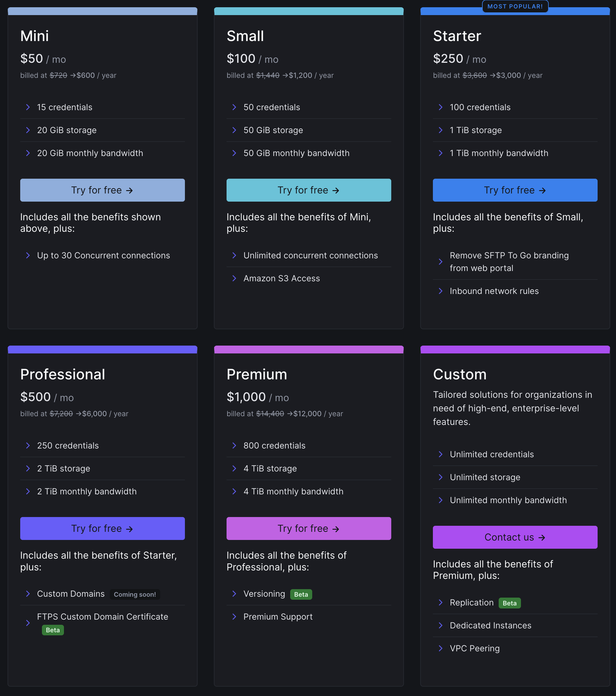This screenshot has height=696, width=616.
Task: Click the Most Popular badge on Starter
Action: pyautogui.click(x=515, y=6)
